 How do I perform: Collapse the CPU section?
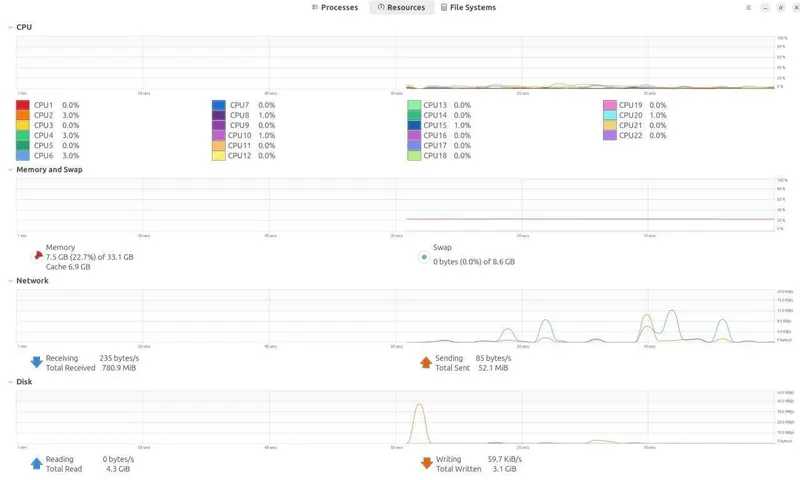pos(10,27)
